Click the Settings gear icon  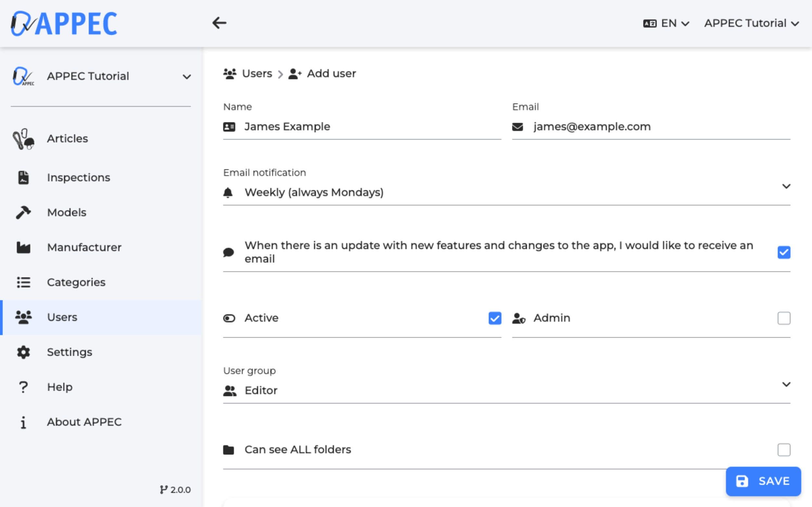23,352
